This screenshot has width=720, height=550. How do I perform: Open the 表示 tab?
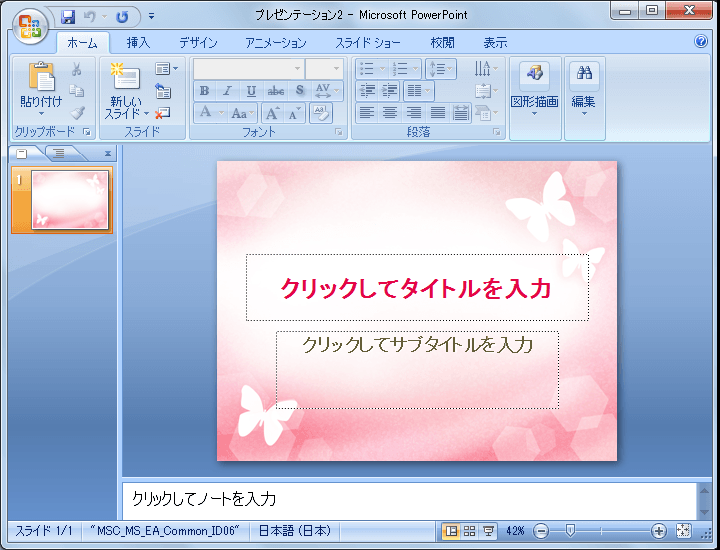coord(495,43)
